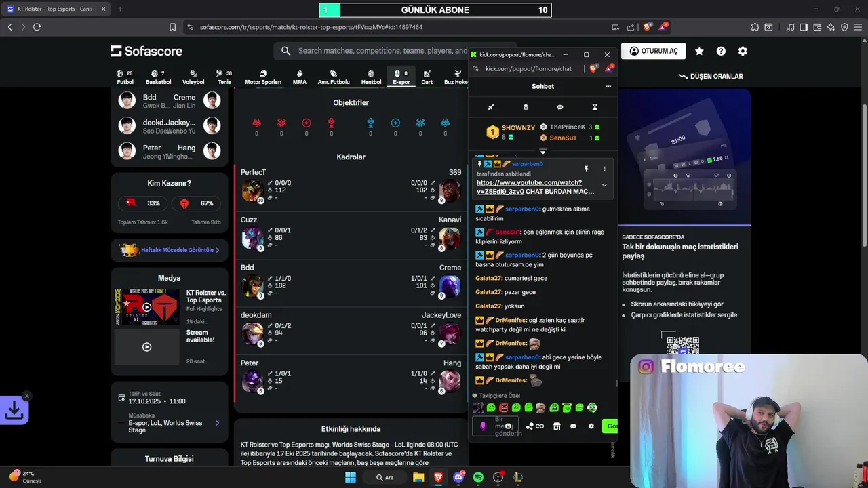The image size is (868, 488).
Task: Collapse the gifter leaderboard in chat
Action: pyautogui.click(x=542, y=150)
